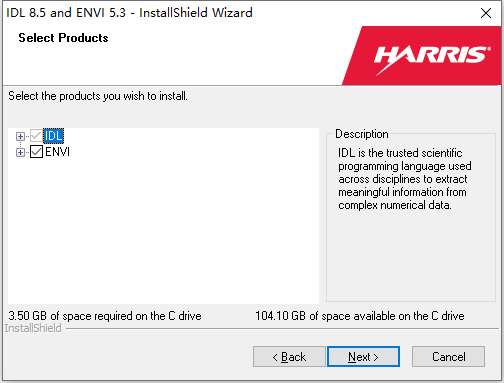This screenshot has height=383, width=504.
Task: Return with the Back button
Action: tap(289, 356)
